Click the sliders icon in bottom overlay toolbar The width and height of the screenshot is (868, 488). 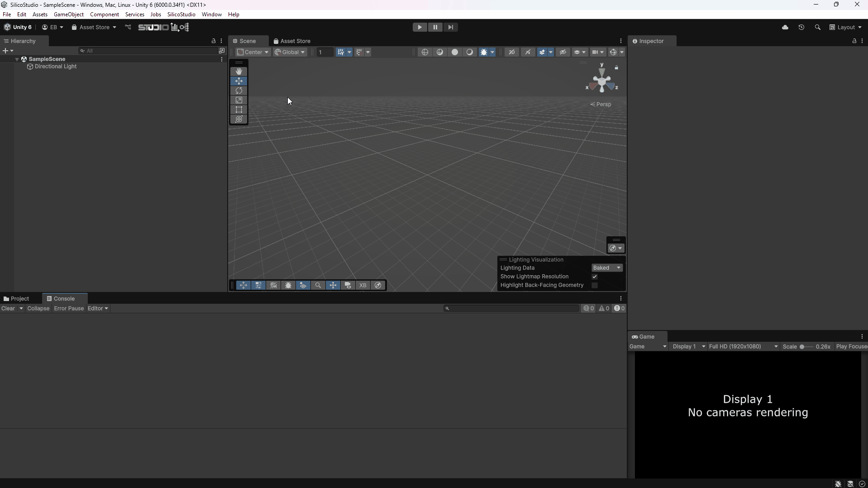click(258, 285)
